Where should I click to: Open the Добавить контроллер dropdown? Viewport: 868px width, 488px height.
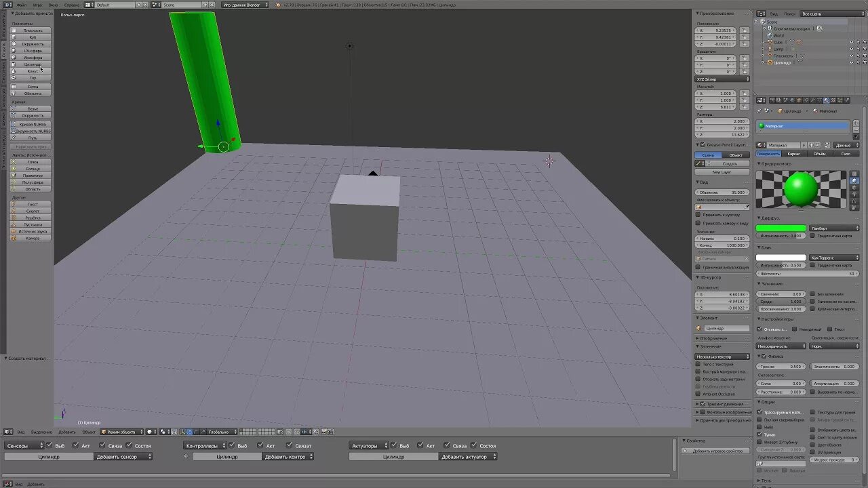(x=288, y=457)
